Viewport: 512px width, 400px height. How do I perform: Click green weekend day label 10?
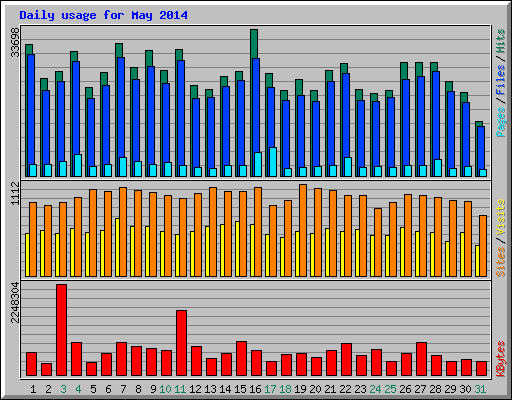(165, 389)
